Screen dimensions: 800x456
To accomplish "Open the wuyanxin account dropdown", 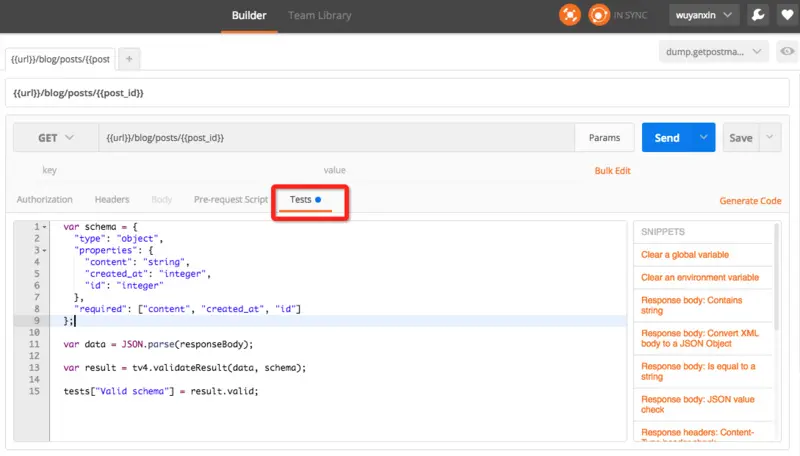I will coord(704,15).
